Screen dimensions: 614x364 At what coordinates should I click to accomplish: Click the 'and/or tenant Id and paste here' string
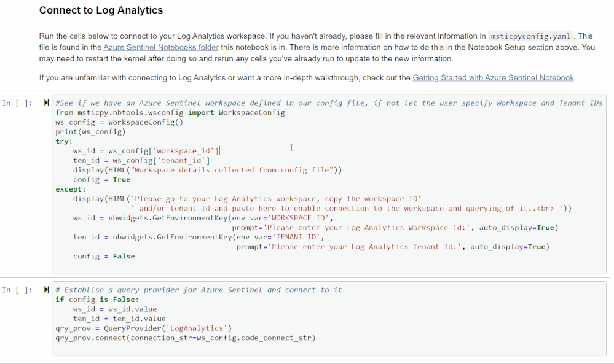pos(348,208)
